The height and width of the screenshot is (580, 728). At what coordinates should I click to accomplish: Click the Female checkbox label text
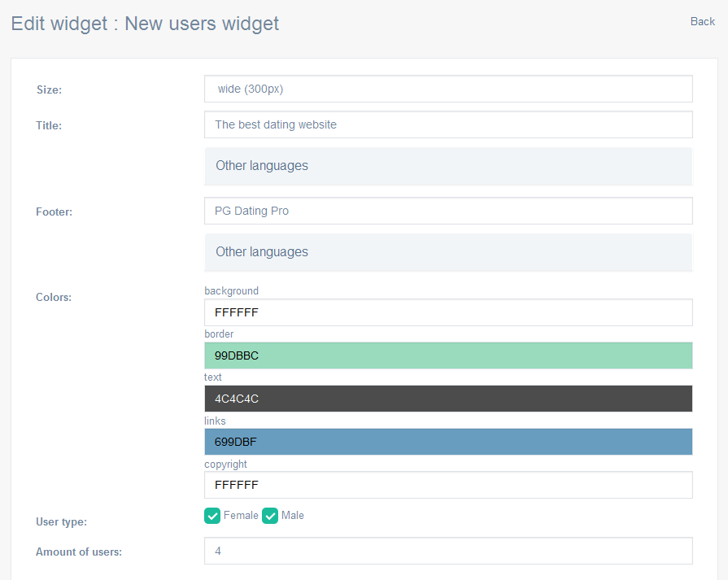click(x=241, y=516)
